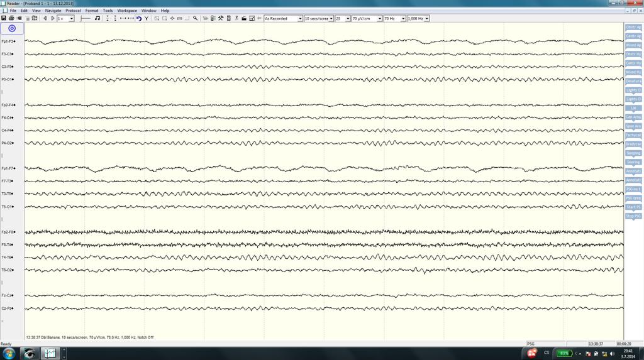Select the T5-O1 channel label
Screen dimensions: 644x360
pyautogui.click(x=8, y=207)
